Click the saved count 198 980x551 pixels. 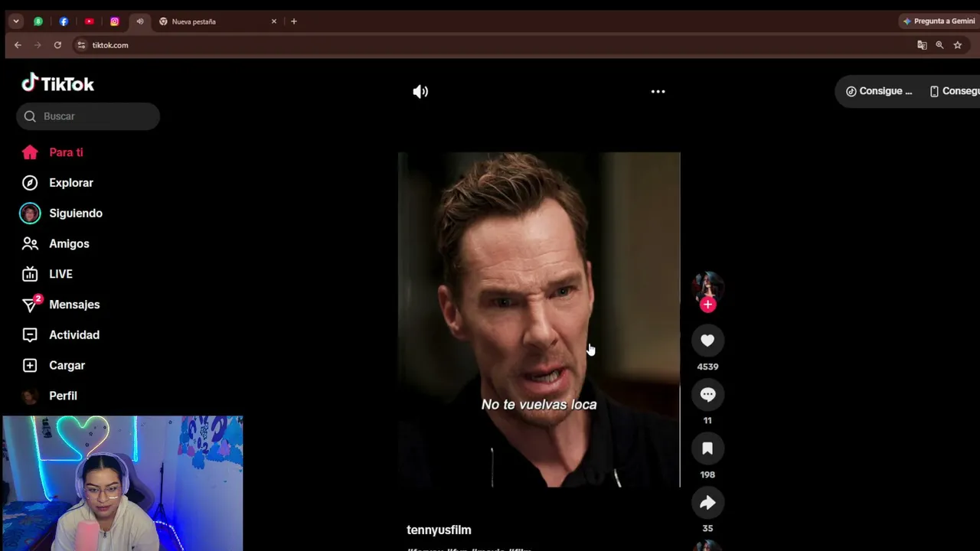coord(707,474)
